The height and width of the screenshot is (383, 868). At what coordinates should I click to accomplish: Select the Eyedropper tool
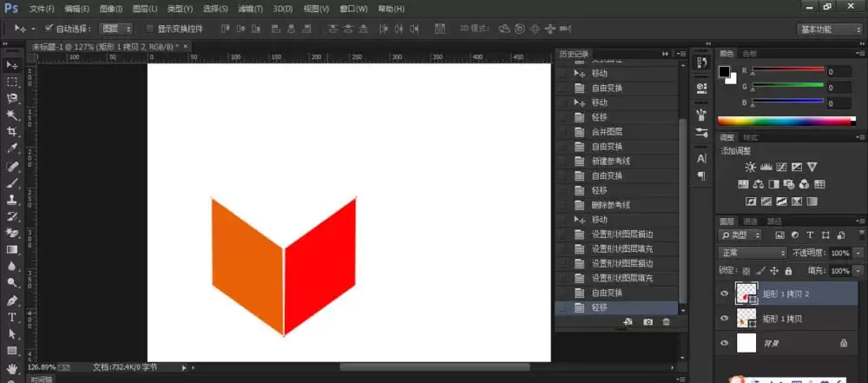point(11,149)
